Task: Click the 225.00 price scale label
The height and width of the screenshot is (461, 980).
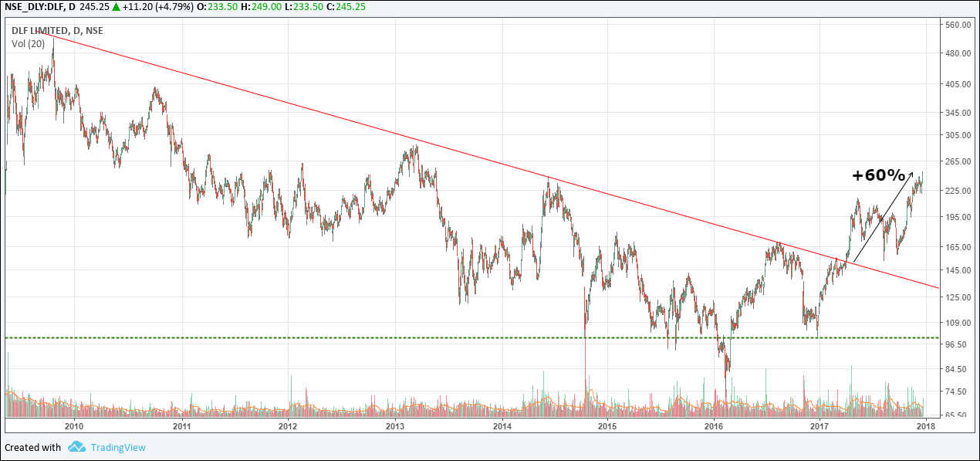Action: pyautogui.click(x=957, y=191)
